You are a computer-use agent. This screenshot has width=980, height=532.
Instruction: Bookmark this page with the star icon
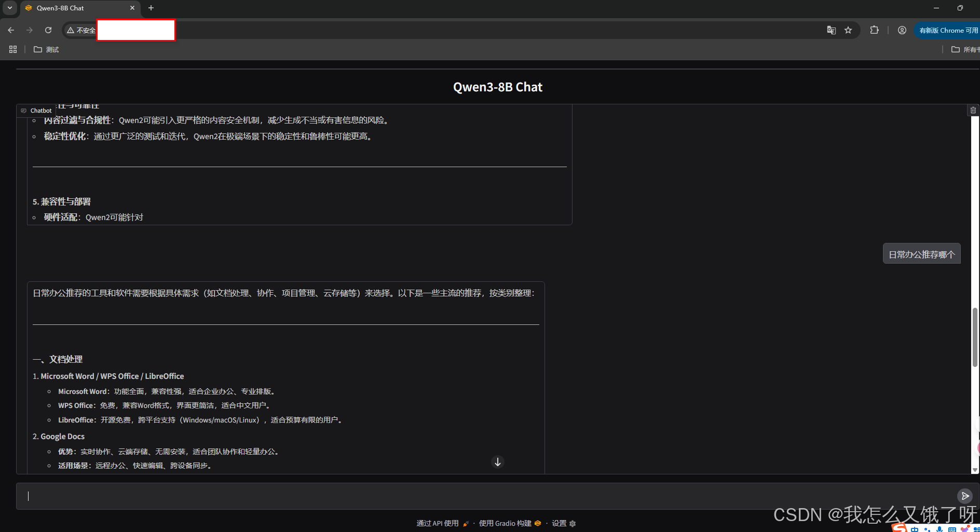pos(848,30)
